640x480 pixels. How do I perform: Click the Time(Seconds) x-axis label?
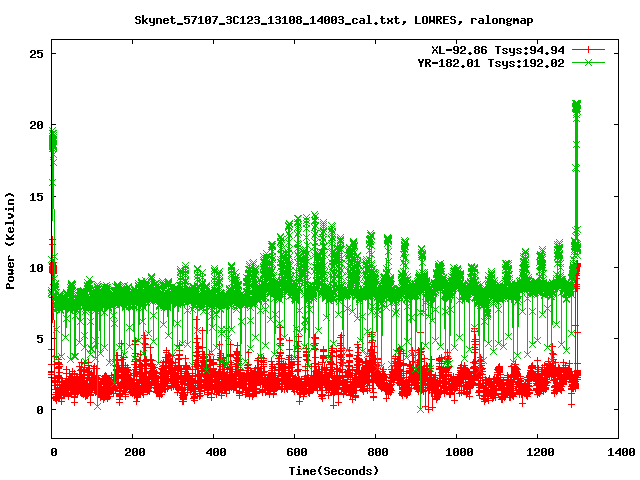(334, 471)
